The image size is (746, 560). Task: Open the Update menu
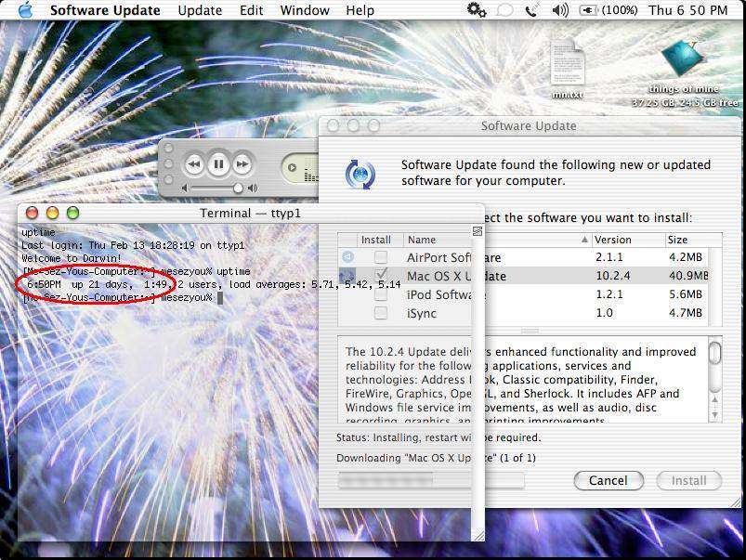click(200, 10)
